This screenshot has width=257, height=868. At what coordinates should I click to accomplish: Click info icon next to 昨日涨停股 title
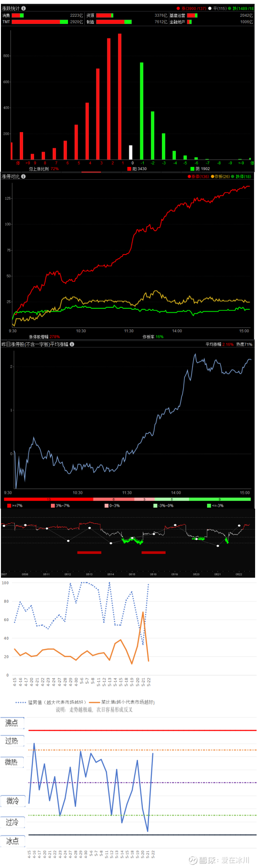(x=72, y=344)
